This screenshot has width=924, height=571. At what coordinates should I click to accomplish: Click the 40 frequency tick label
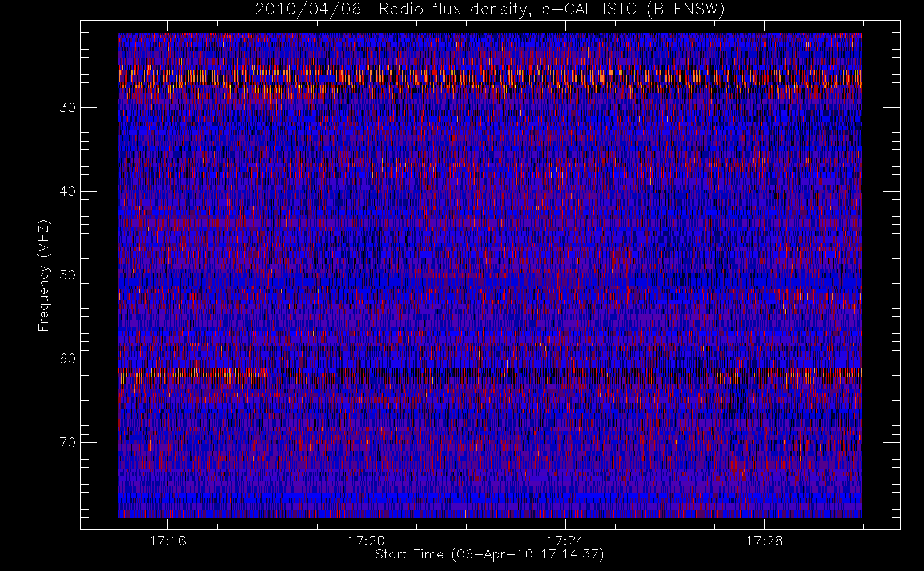(x=67, y=191)
